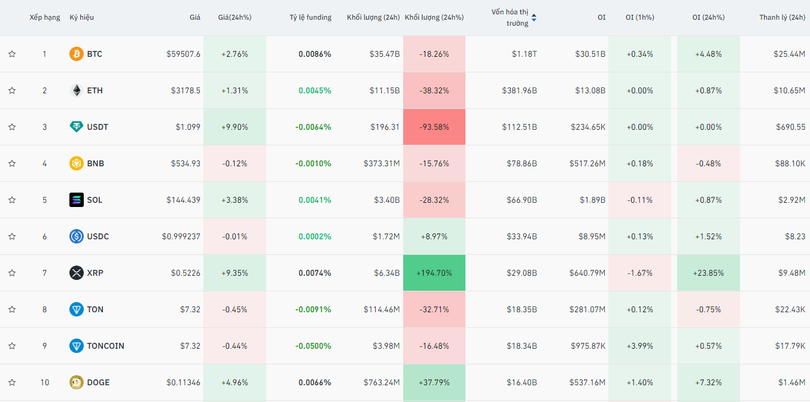Sort table by Giá(24h%) column

236,17
